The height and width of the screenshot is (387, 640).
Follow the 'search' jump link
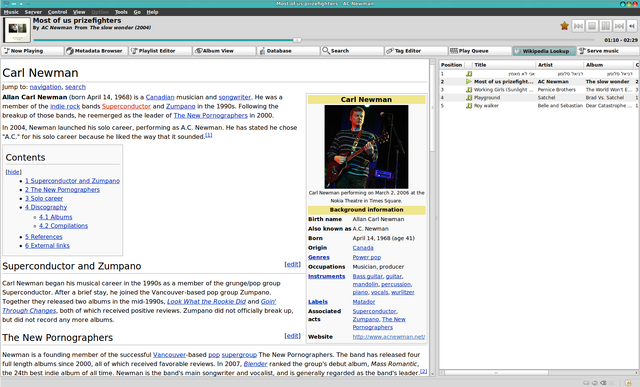[76, 87]
